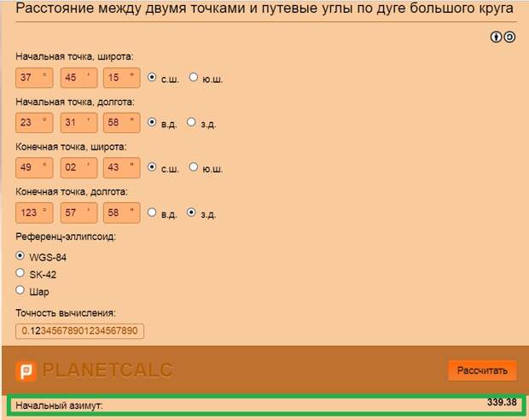This screenshot has height=420, width=529.
Task: Select ю.ш. for start point latitude
Action: (194, 78)
